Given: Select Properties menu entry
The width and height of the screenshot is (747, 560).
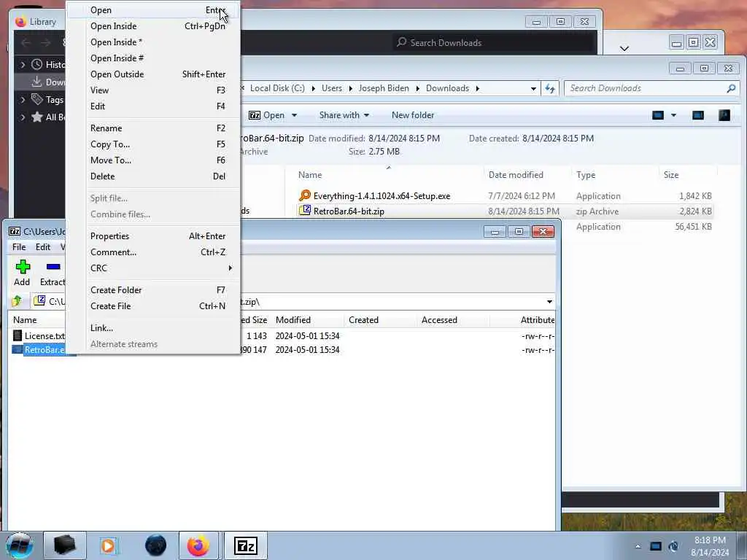Looking at the screenshot, I should pos(152,236).
